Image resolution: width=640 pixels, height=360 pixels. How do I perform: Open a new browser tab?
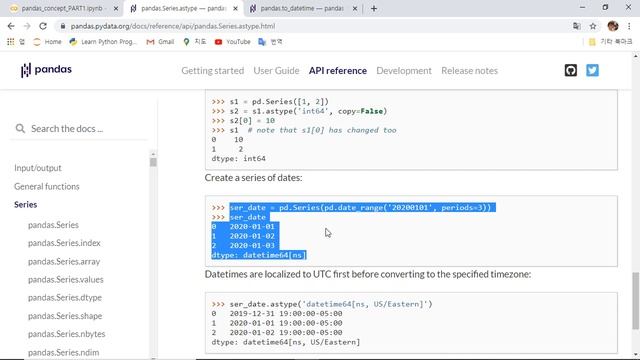click(x=374, y=9)
